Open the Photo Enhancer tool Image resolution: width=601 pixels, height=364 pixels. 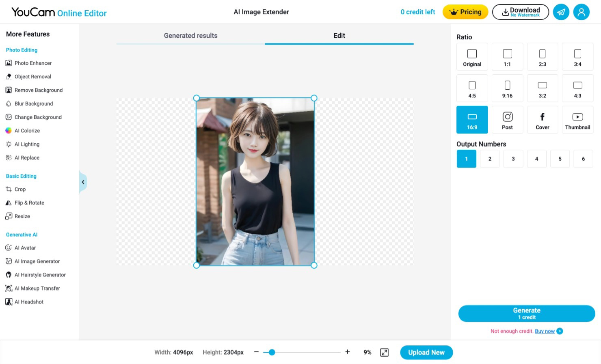(32, 63)
